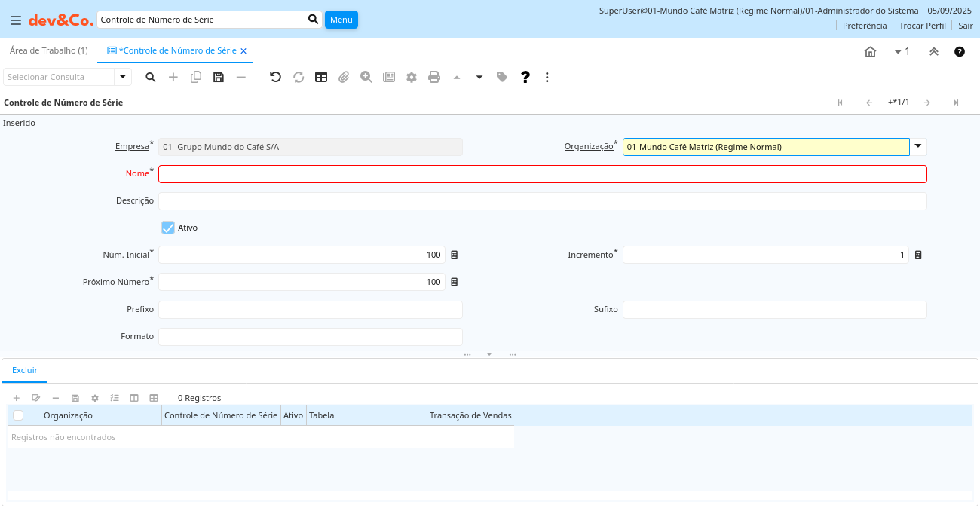Open the calculator for Núm. Inicial

(x=455, y=255)
